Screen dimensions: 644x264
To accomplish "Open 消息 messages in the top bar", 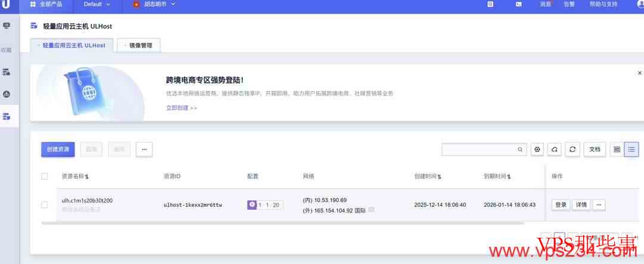I will click(546, 4).
